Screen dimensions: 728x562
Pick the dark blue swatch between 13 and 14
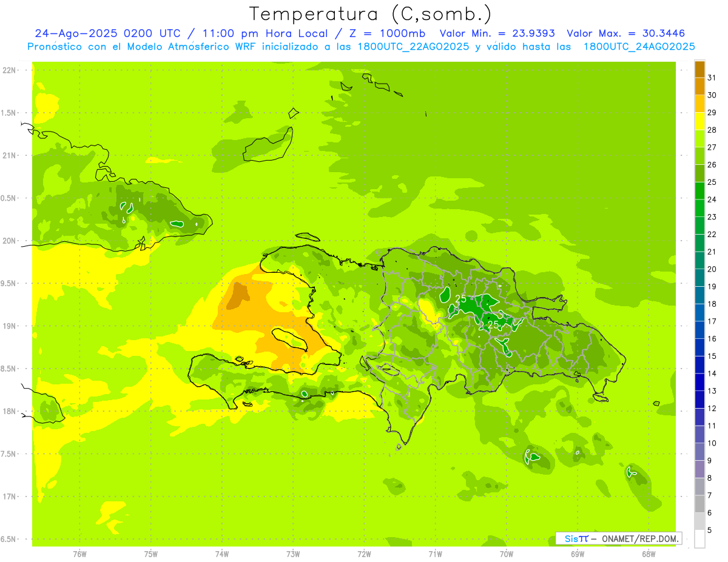pos(700,382)
